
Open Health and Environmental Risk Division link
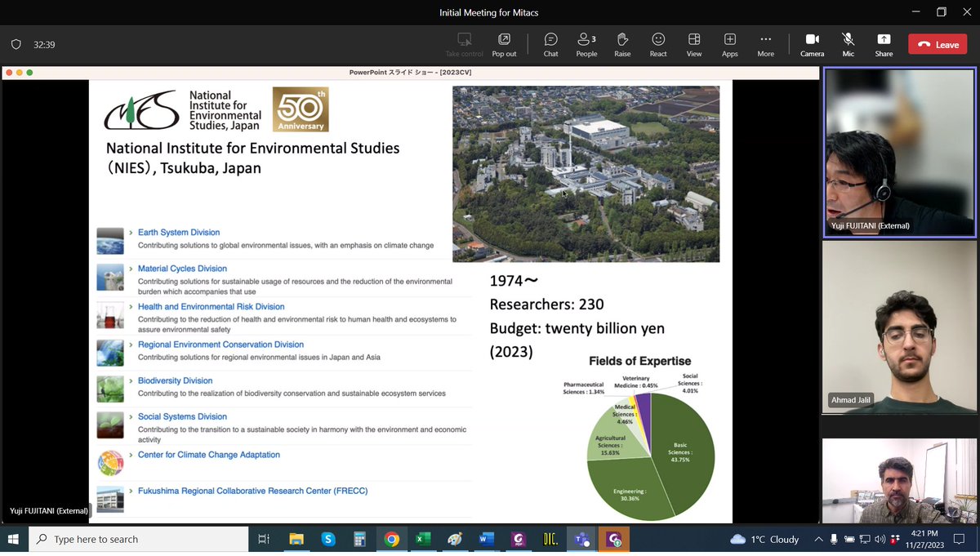coord(211,307)
